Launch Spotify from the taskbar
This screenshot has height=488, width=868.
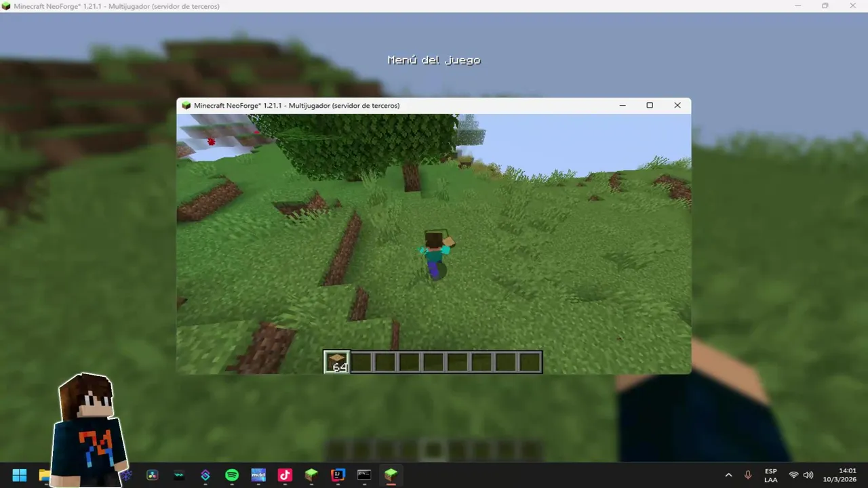(x=232, y=475)
